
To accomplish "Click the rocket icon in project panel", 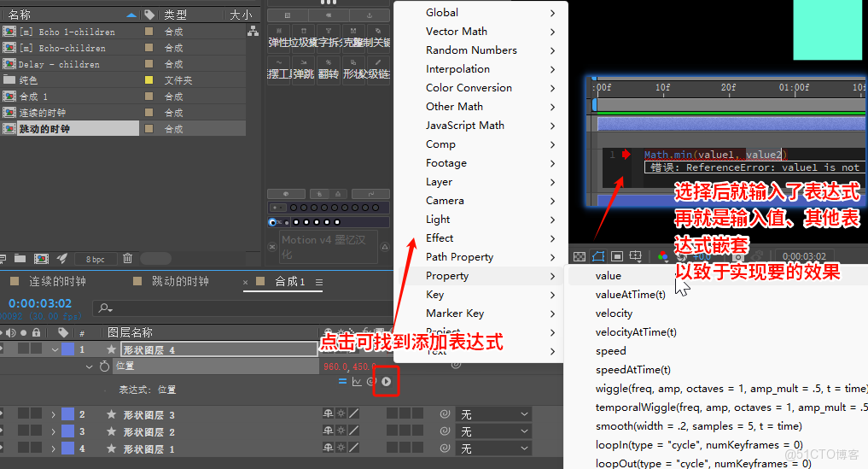I will pyautogui.click(x=62, y=258).
